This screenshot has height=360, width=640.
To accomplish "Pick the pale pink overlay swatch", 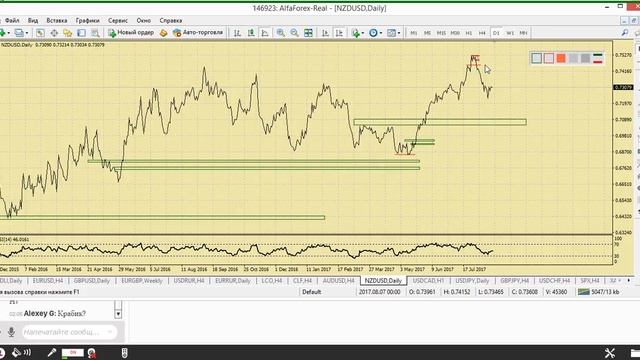I will (549, 58).
